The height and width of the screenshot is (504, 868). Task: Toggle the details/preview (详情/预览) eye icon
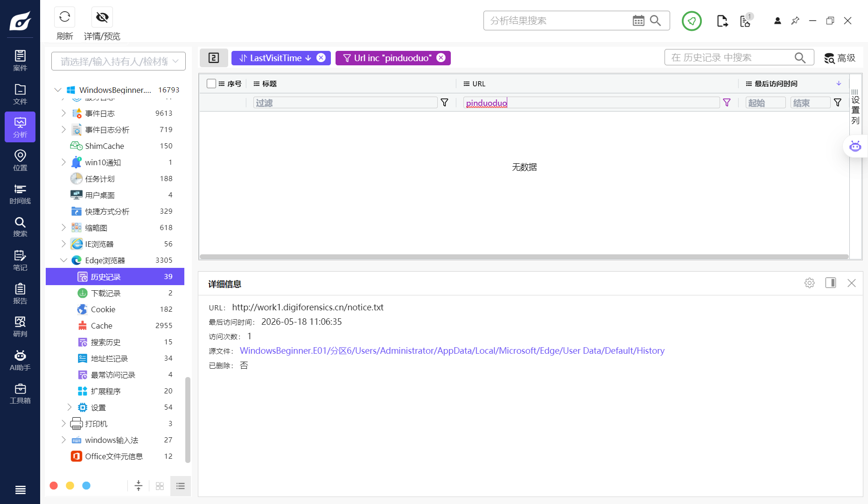102,17
